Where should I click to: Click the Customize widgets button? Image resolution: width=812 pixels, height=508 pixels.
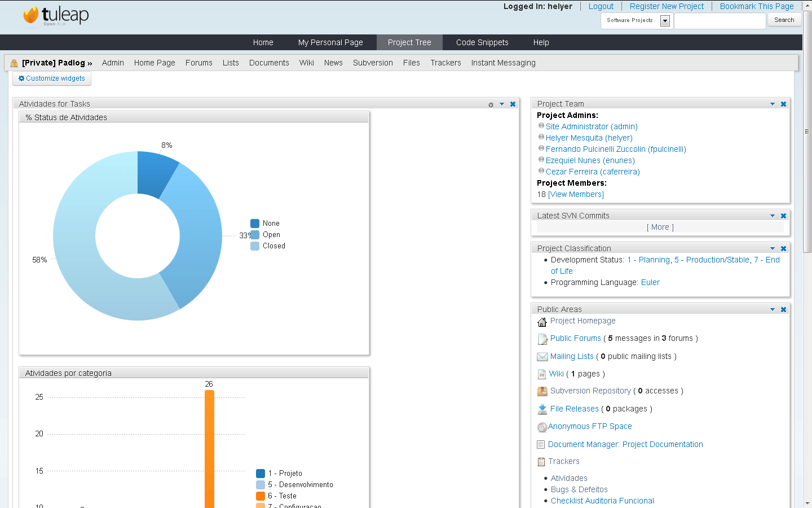click(52, 78)
